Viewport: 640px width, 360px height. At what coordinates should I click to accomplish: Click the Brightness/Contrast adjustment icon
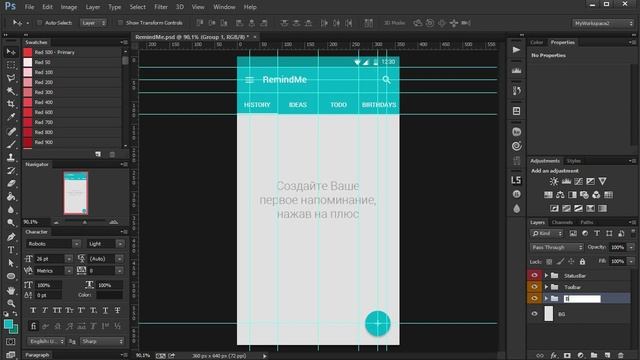(554, 181)
